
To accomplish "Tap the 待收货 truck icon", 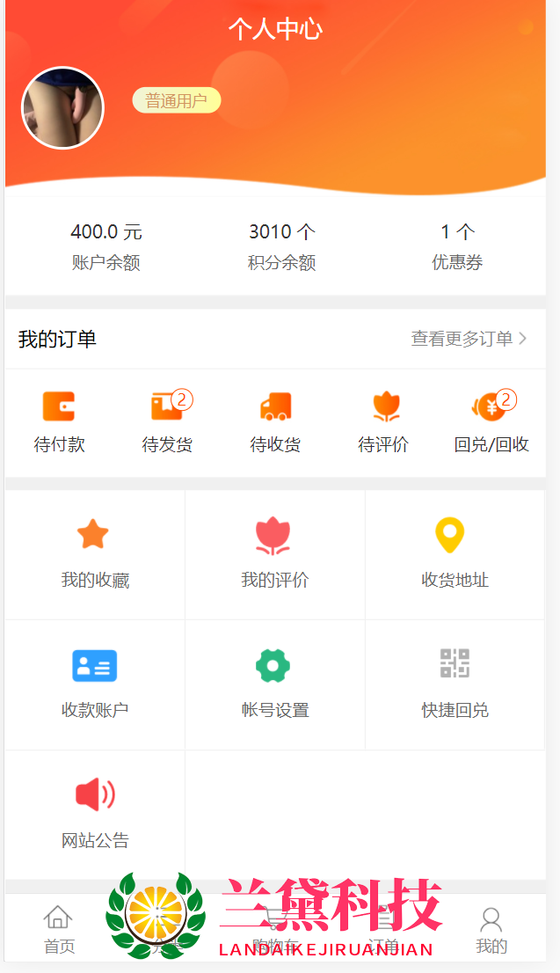I will tap(275, 407).
